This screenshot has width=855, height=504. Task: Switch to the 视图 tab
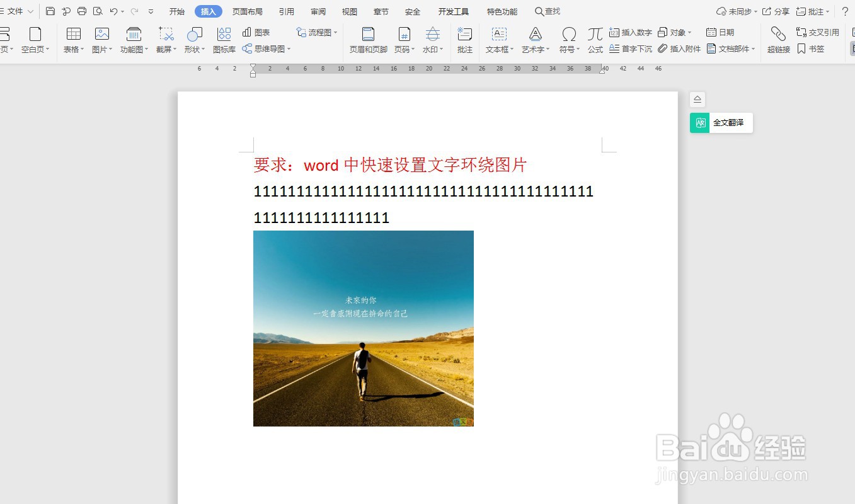pyautogui.click(x=350, y=11)
